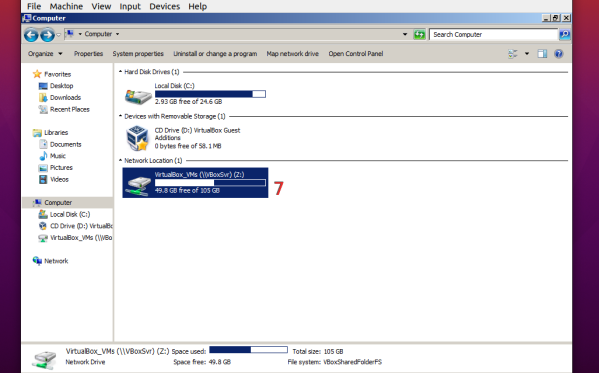Click 'File system: VBoxSharedFolderFS' in details
The image size is (599, 373).
(335, 362)
